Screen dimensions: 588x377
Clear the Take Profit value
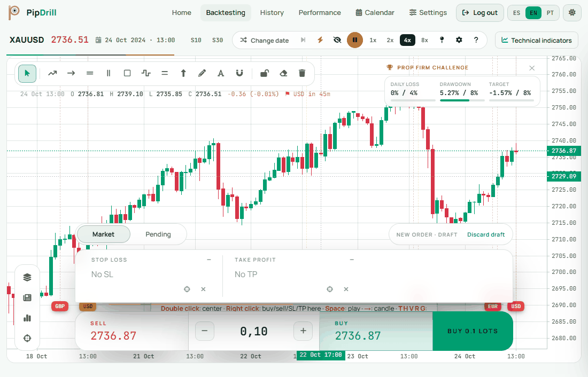tap(346, 289)
